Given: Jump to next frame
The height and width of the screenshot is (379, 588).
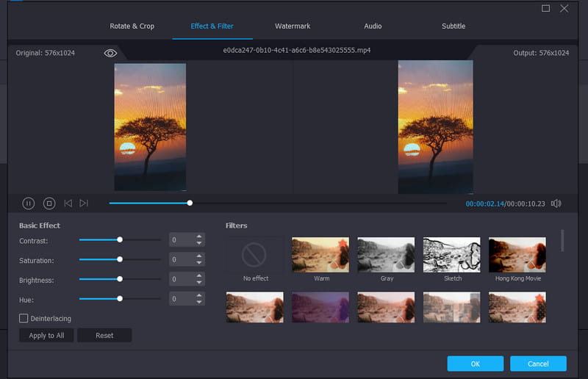Looking at the screenshot, I should coord(84,203).
